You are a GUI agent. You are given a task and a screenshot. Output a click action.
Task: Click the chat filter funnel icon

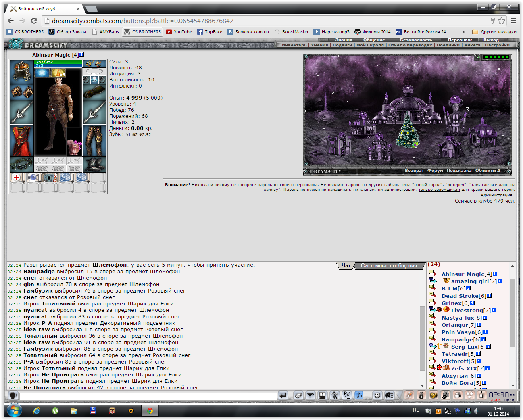click(310, 395)
